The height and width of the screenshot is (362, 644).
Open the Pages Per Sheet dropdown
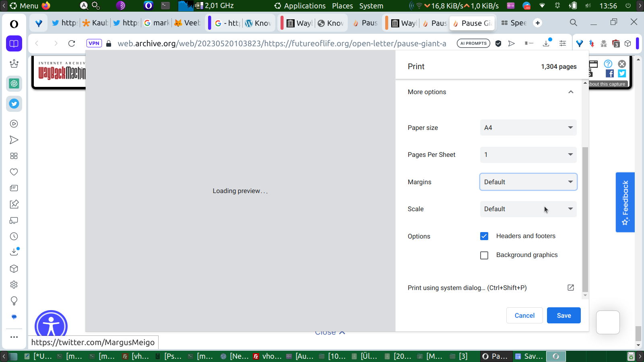coord(528,155)
